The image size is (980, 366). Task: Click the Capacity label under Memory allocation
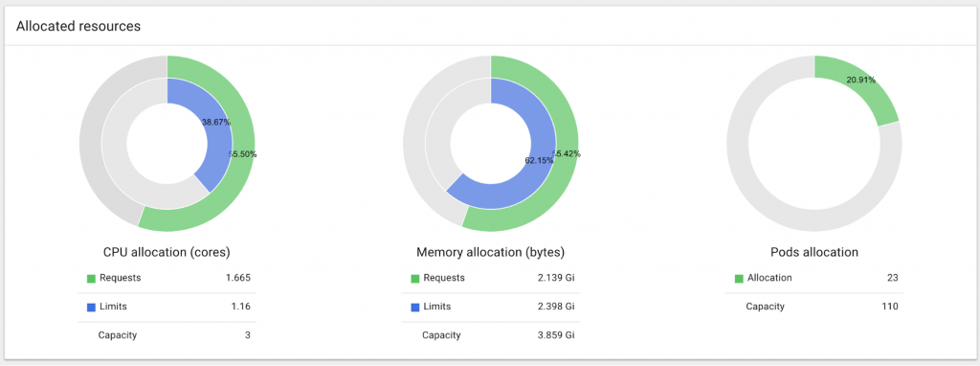pyautogui.click(x=441, y=335)
